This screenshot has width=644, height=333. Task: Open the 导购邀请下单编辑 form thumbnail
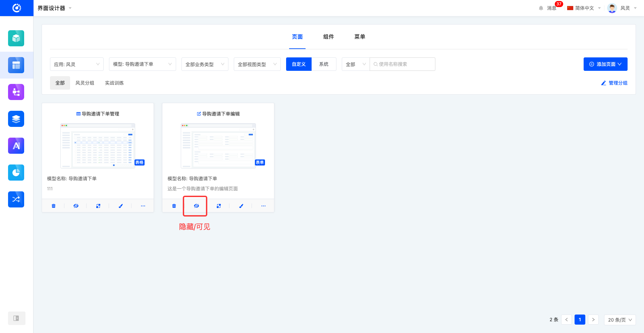(x=218, y=145)
